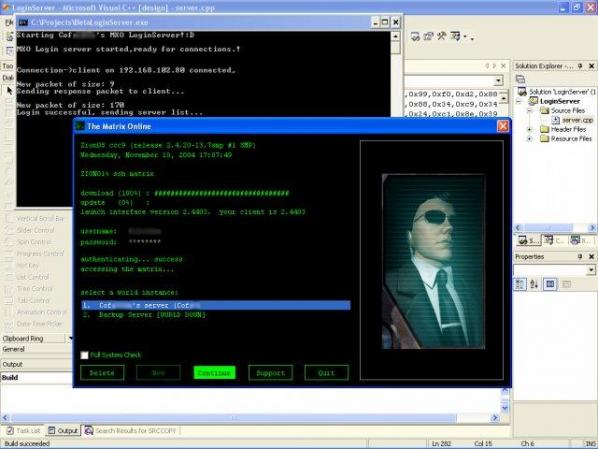
Task: Select the Backup Server world instance
Action: point(216,315)
